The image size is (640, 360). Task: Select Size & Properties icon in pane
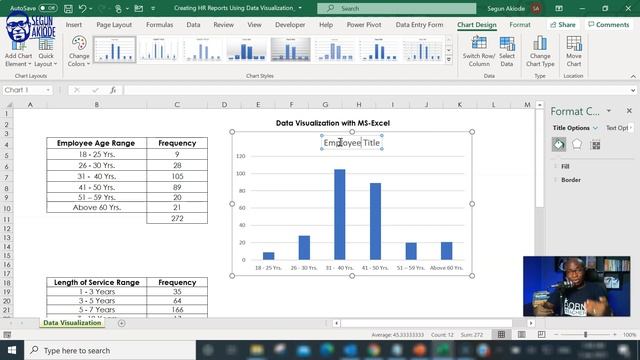tap(596, 144)
